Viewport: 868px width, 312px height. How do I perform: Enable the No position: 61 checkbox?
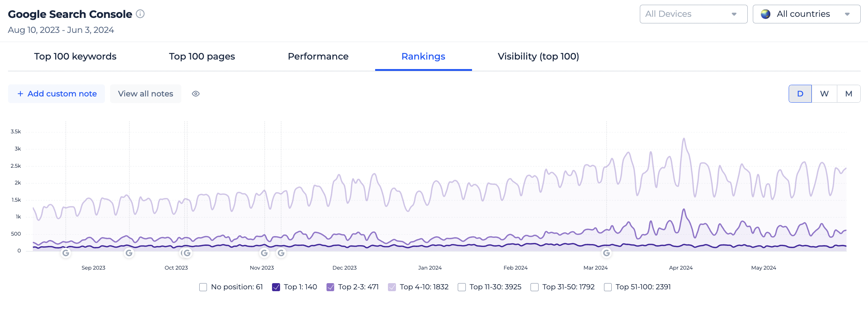coord(203,287)
